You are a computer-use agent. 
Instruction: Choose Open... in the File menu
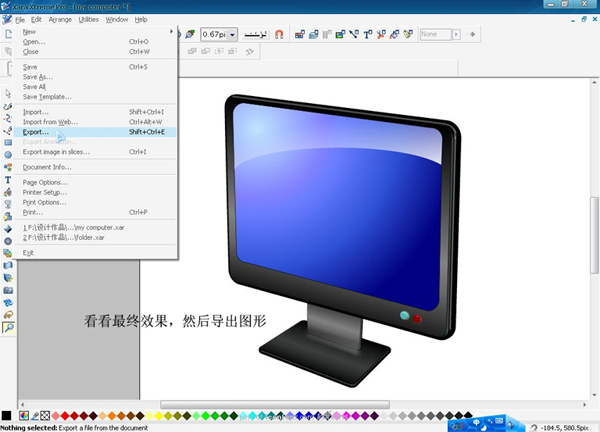[95, 42]
